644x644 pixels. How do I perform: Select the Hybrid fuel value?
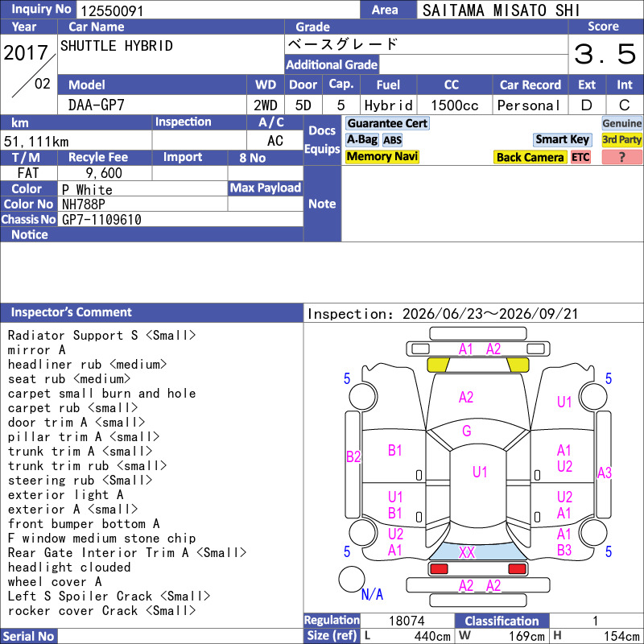click(388, 105)
